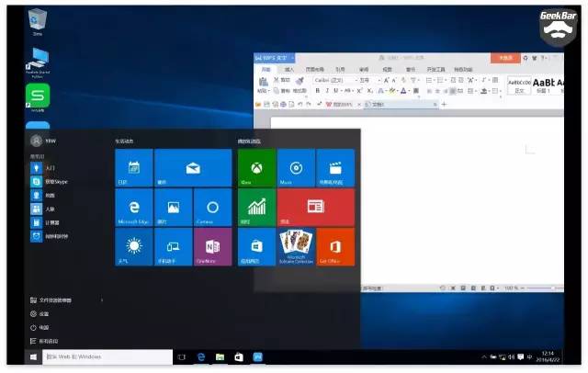Select Get Skype in most used list
The height and width of the screenshot is (373, 588).
point(49,181)
